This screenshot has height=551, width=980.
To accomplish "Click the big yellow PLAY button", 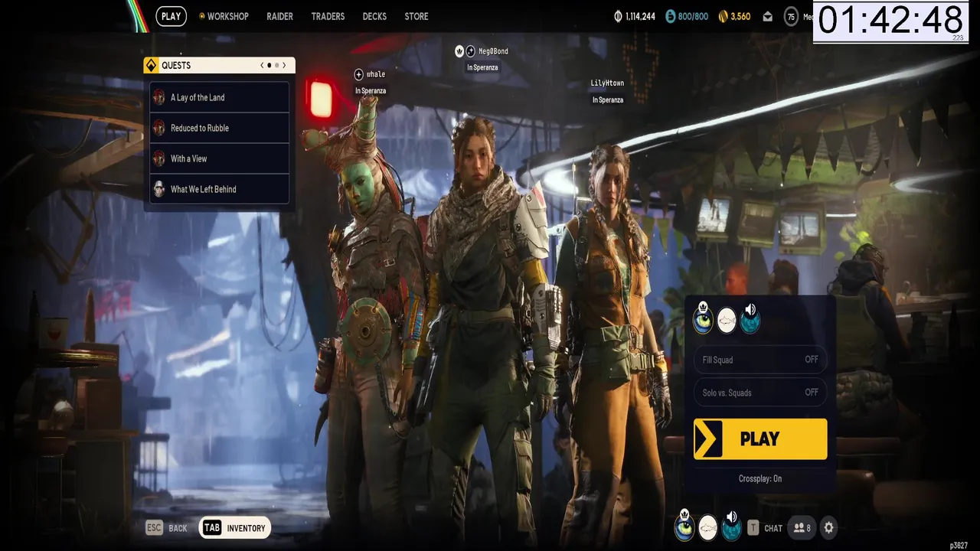I will 760,439.
